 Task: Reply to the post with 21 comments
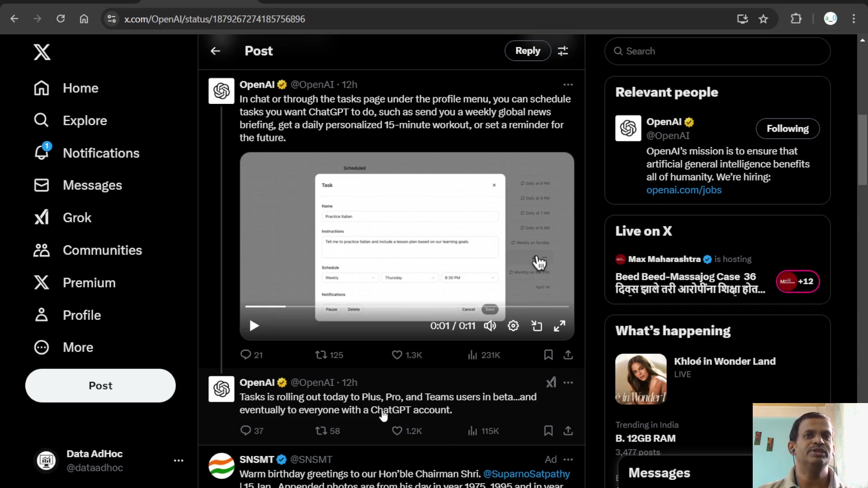click(251, 355)
